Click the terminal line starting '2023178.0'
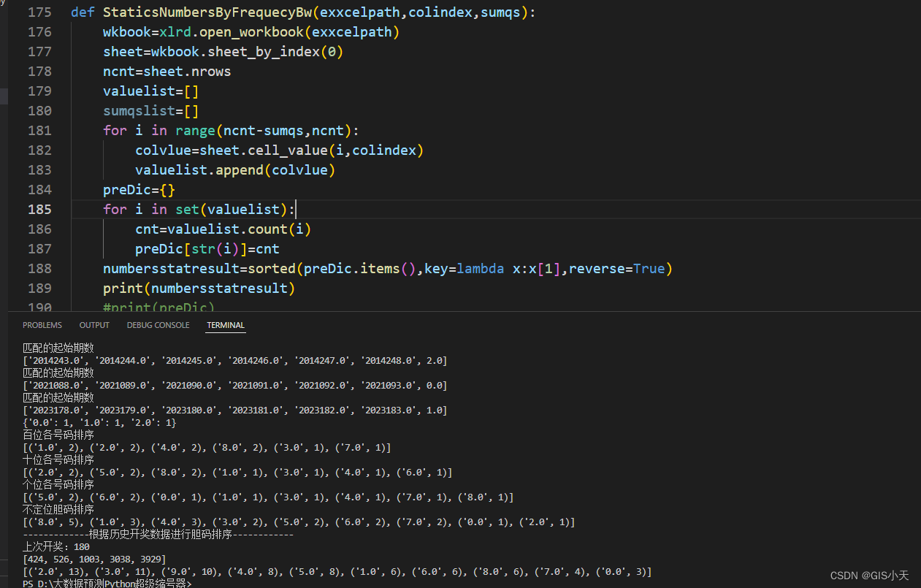921x588 pixels. pos(235,411)
